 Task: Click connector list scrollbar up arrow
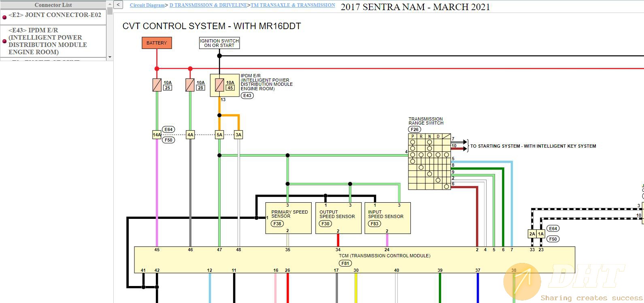110,4
